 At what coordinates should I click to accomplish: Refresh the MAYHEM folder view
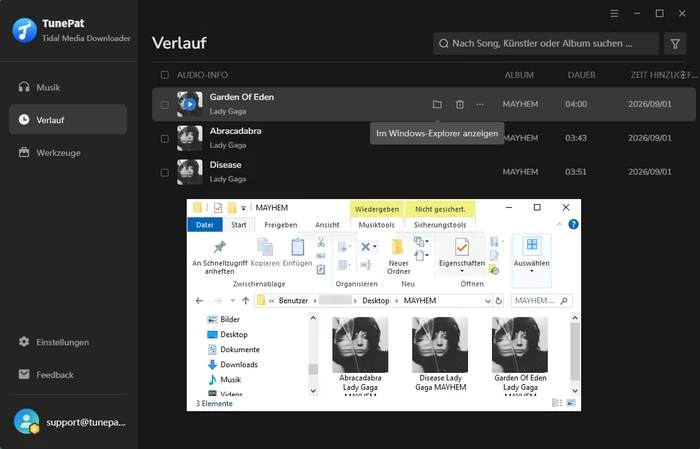pyautogui.click(x=499, y=301)
